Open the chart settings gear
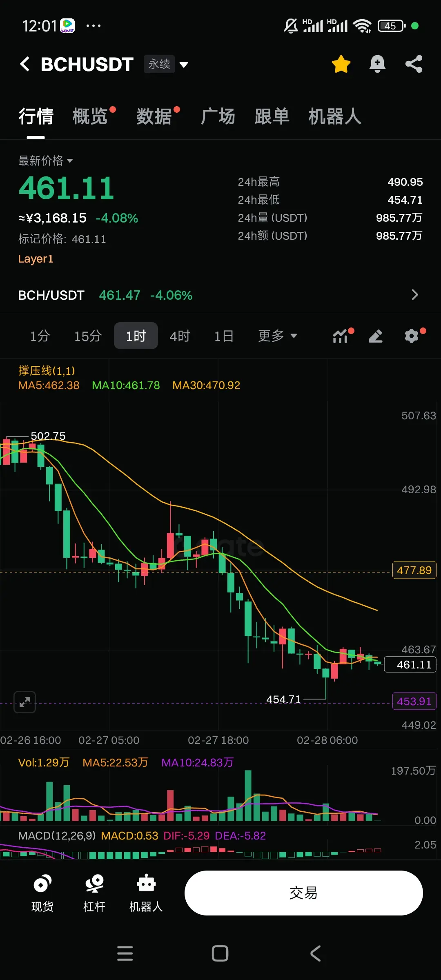This screenshot has width=441, height=980. 412,336
